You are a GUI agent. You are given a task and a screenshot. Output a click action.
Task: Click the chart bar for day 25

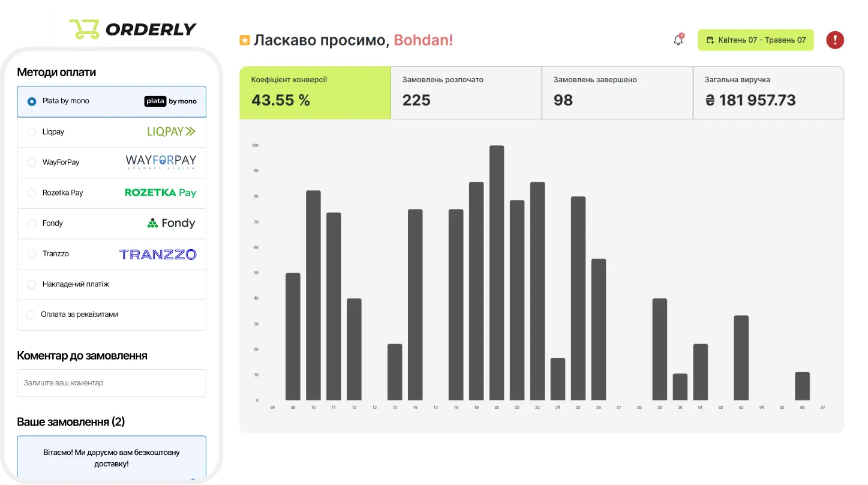(x=578, y=298)
